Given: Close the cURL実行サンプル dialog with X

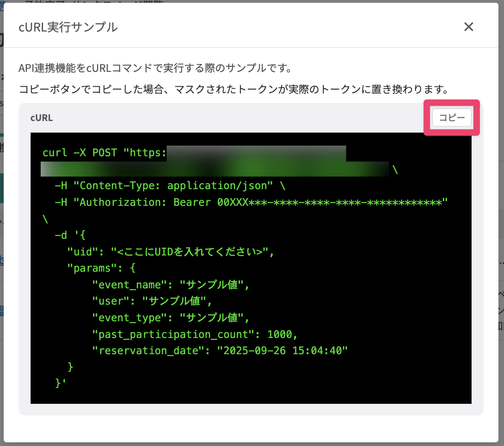Looking at the screenshot, I should pos(469,27).
